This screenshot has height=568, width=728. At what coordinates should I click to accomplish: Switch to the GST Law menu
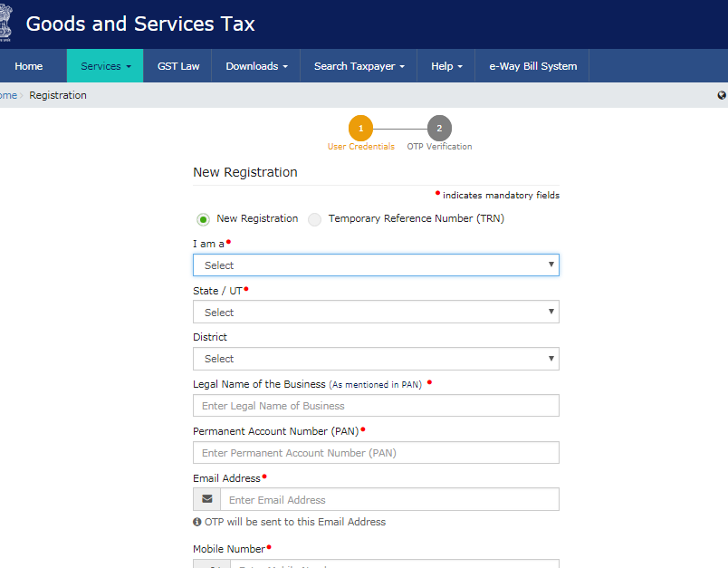(178, 65)
